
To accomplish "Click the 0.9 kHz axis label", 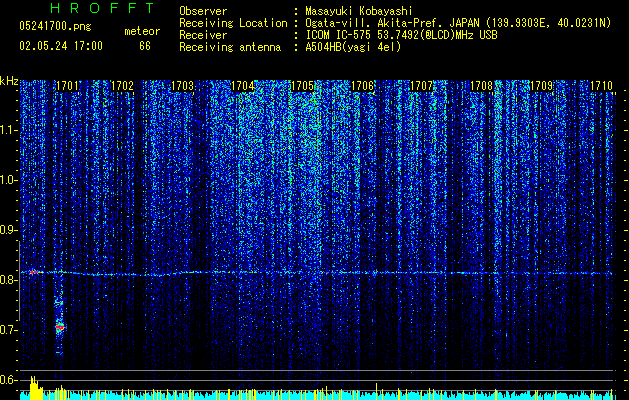I will pyautogui.click(x=9, y=230).
